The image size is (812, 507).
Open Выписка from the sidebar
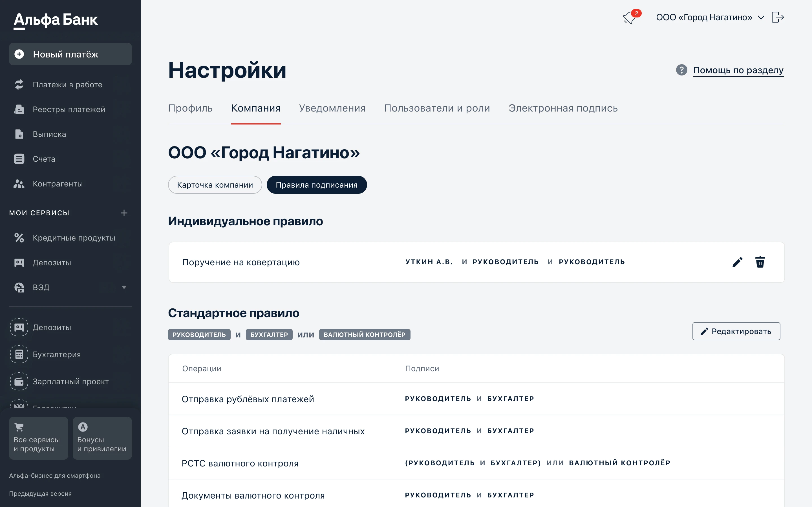point(49,134)
